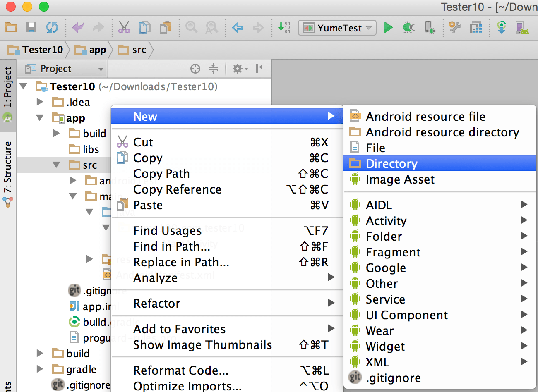
Task: Click Scroll from Source target icon
Action: coord(195,69)
